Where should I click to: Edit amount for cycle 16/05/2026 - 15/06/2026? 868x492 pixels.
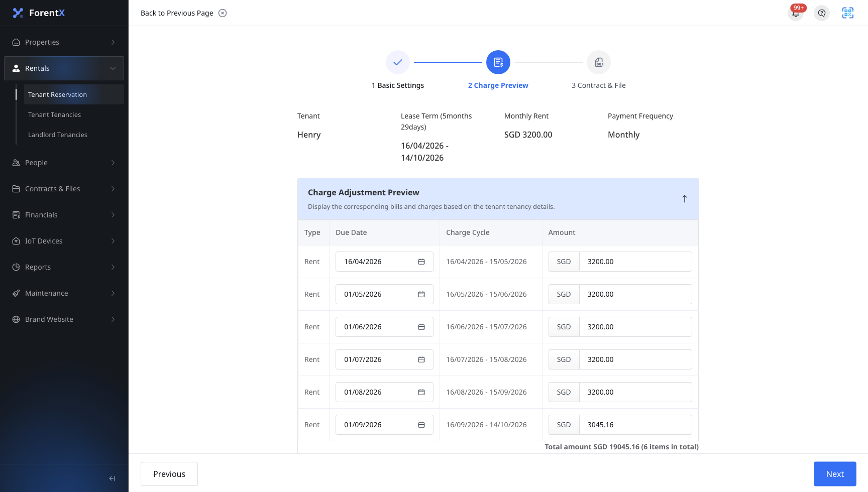point(635,294)
